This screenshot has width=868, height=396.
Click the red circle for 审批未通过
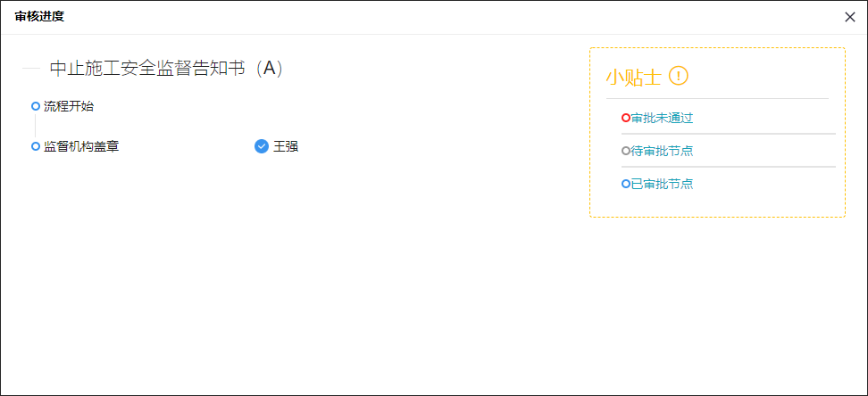[625, 118]
